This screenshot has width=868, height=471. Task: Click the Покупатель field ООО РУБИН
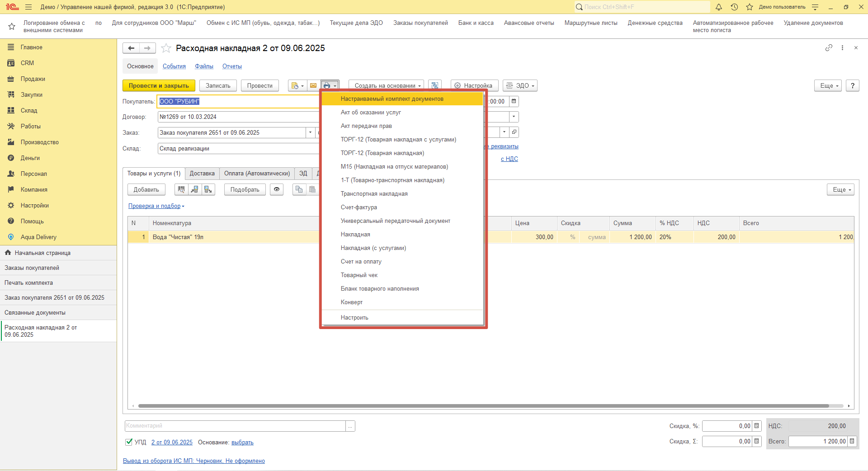point(238,101)
